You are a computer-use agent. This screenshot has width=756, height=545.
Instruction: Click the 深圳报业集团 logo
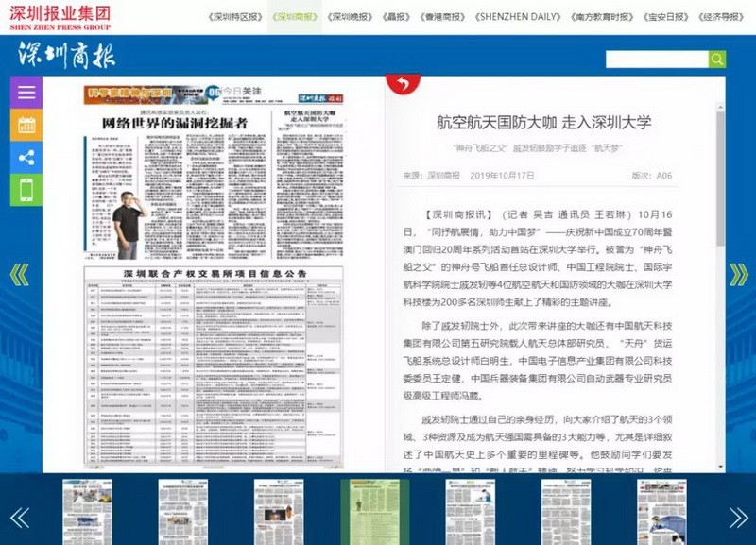click(x=60, y=17)
